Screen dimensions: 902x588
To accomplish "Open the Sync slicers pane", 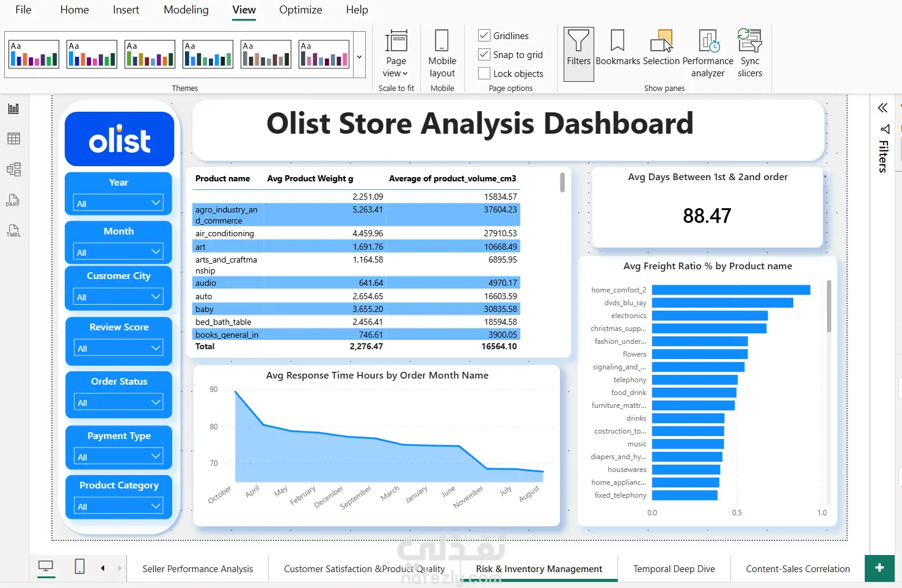I will (x=750, y=54).
